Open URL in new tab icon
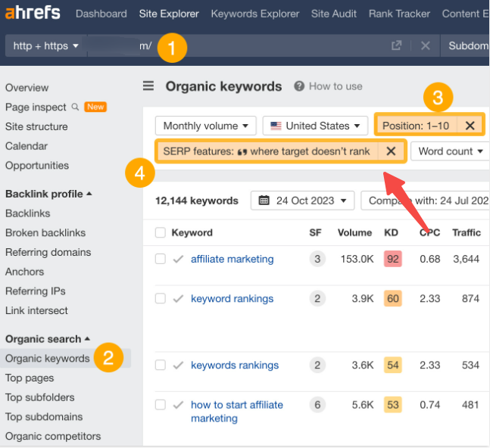This screenshot has height=448, width=490. click(x=396, y=45)
